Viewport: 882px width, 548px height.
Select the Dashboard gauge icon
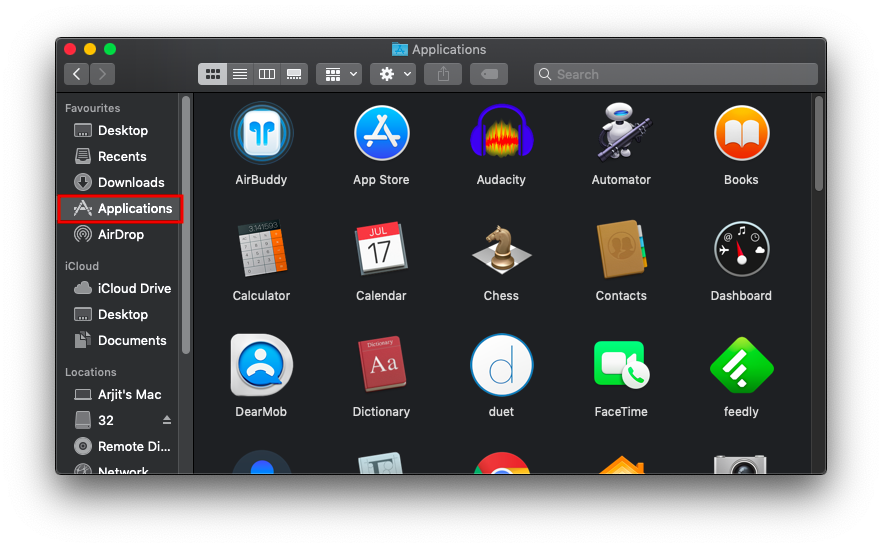point(741,249)
